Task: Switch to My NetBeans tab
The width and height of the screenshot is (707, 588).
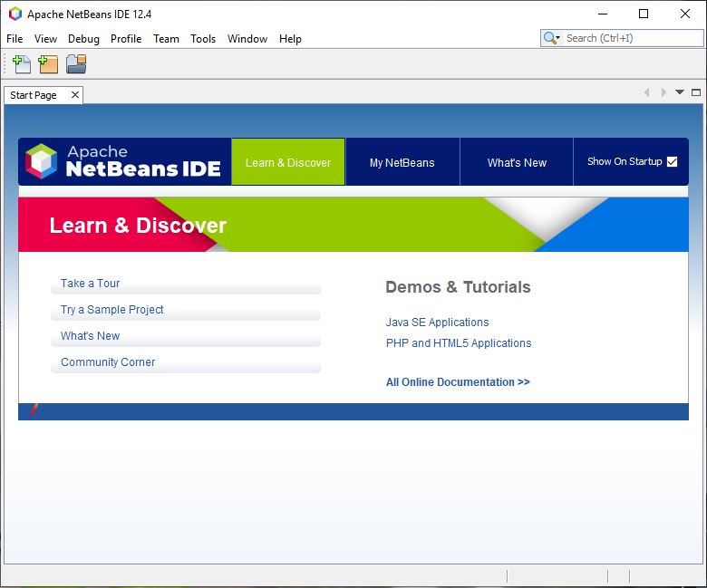Action: 402,162
